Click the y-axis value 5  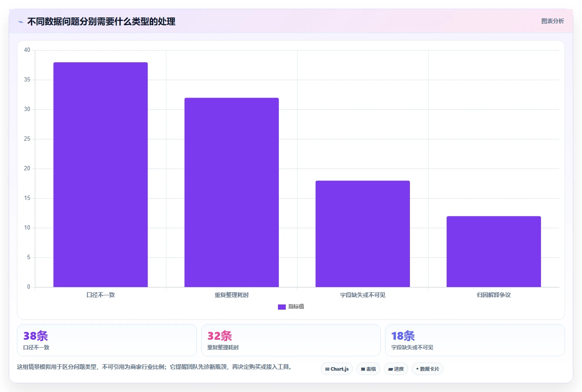coord(29,257)
